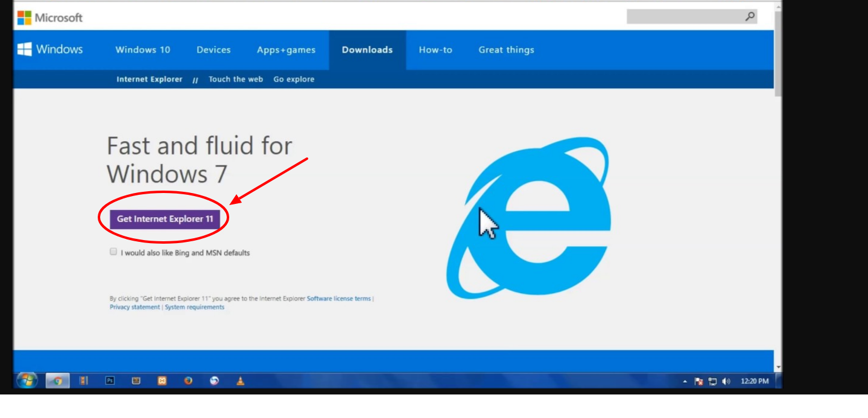Open the blue swirl taskbar app
This screenshot has height=418, width=868.
pyautogui.click(x=214, y=381)
